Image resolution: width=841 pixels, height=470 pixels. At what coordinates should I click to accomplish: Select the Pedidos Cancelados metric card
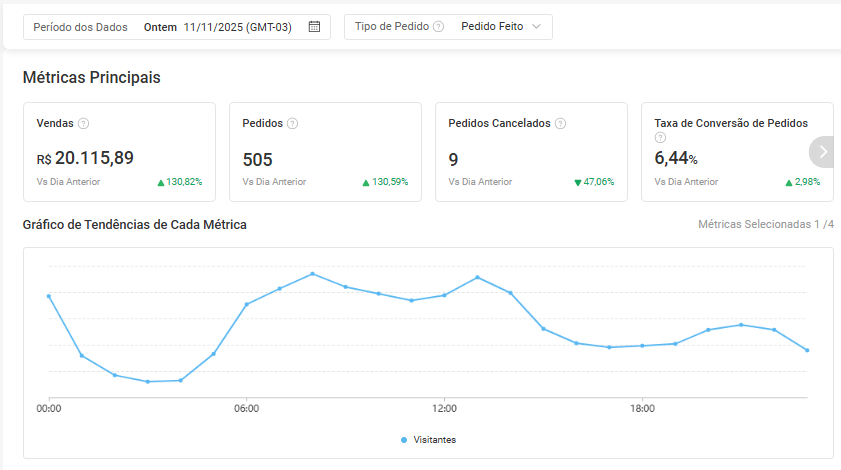[531, 152]
